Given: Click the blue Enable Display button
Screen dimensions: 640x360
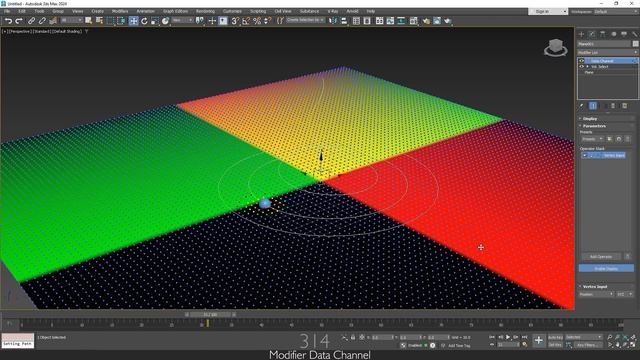Looking at the screenshot, I should pyautogui.click(x=606, y=268).
